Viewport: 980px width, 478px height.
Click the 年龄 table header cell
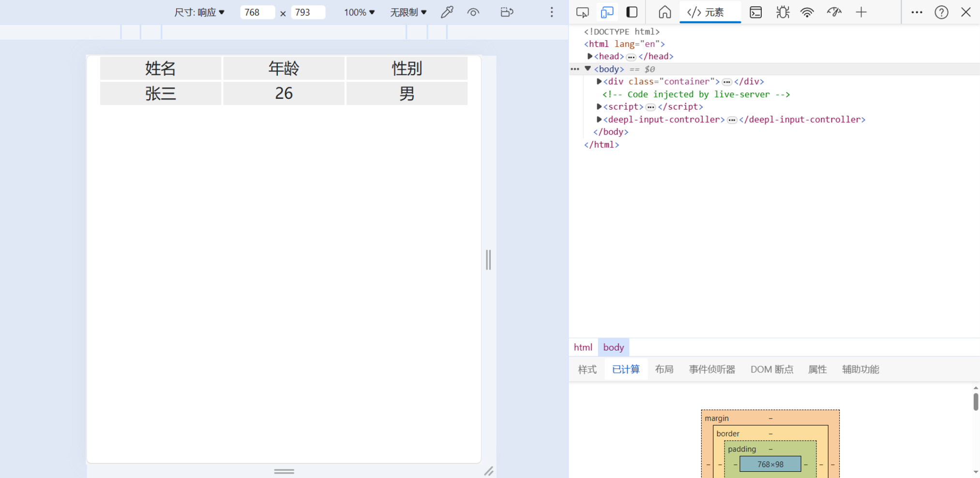click(284, 68)
